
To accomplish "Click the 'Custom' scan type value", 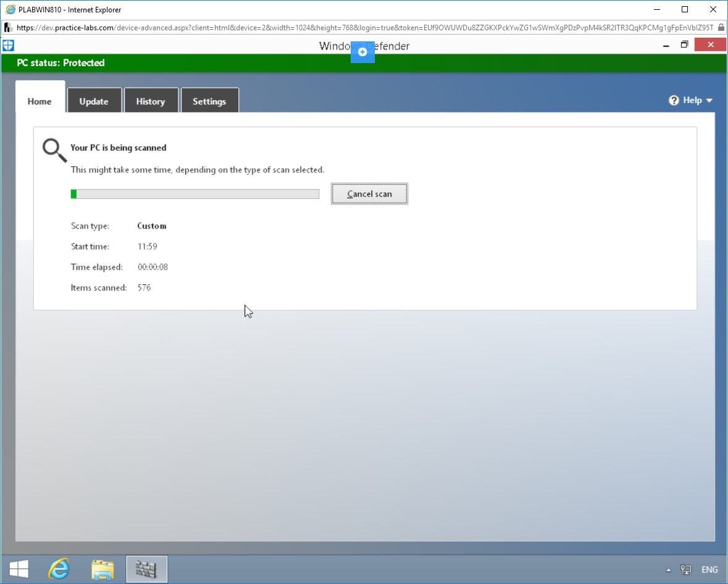I will point(152,226).
